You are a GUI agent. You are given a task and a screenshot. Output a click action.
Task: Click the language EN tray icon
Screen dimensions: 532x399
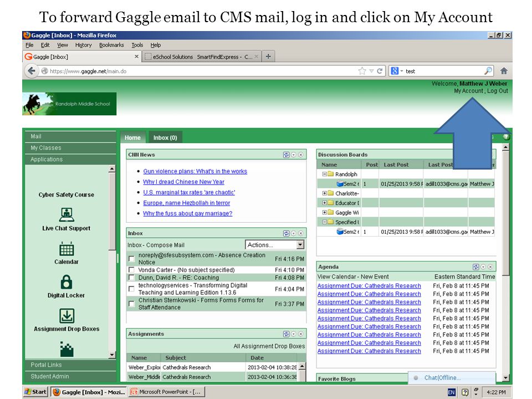tap(451, 392)
